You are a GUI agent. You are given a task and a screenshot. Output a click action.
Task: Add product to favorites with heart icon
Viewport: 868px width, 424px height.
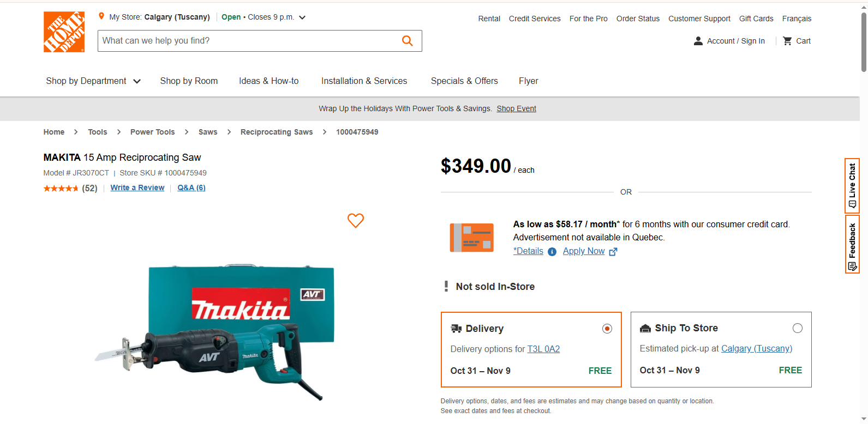pos(355,221)
